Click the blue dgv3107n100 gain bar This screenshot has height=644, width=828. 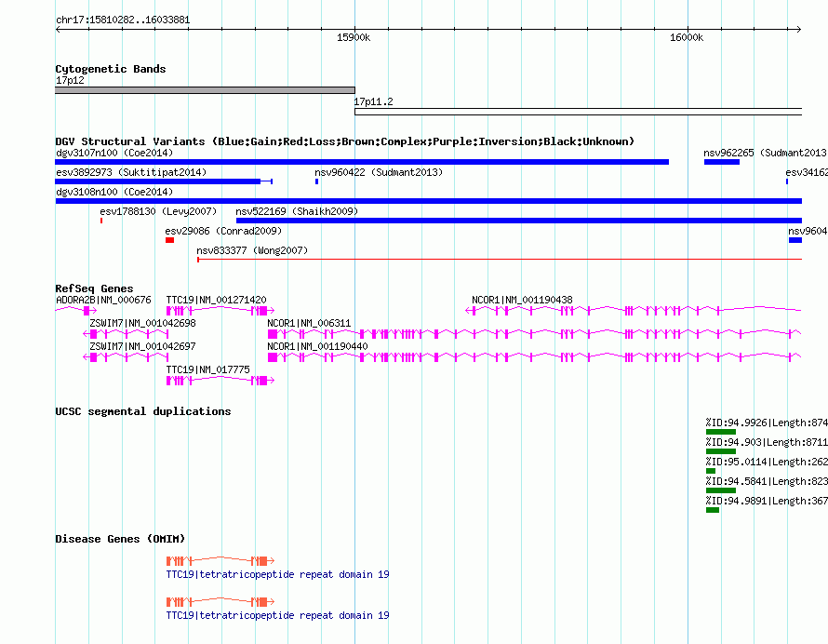pyautogui.click(x=362, y=162)
